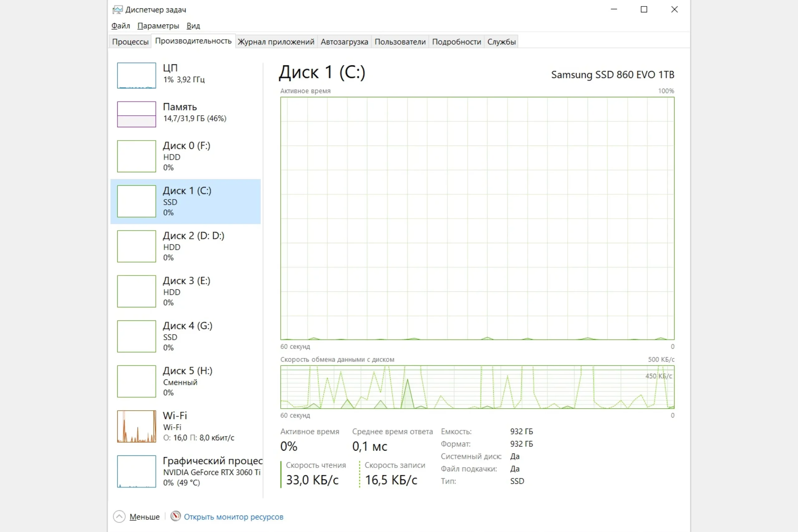
Task: Open the Файл menu
Action: [x=120, y=26]
